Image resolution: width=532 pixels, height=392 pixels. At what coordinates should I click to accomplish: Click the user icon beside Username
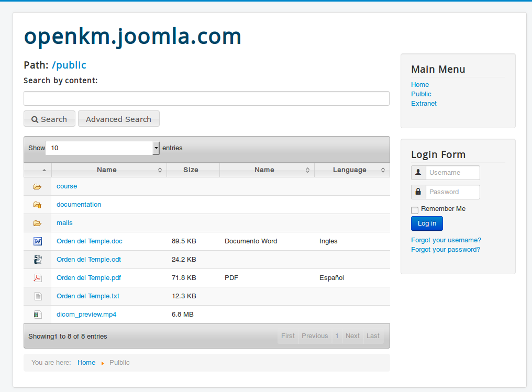point(418,173)
